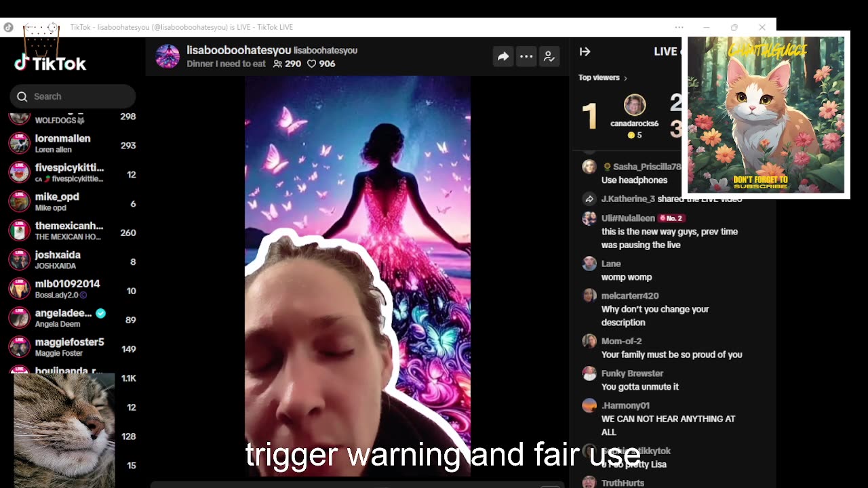Click the 290 viewers count icon
The image size is (868, 488).
tap(277, 64)
